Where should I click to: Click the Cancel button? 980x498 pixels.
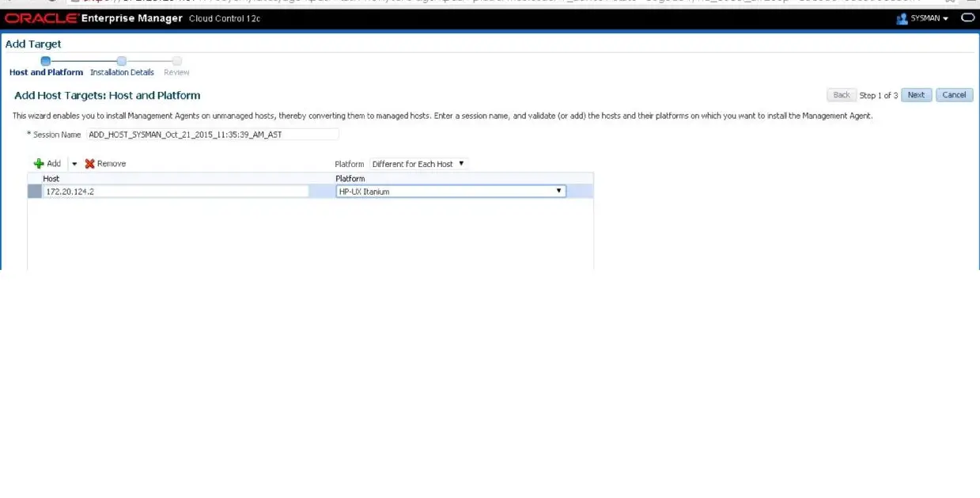[954, 95]
